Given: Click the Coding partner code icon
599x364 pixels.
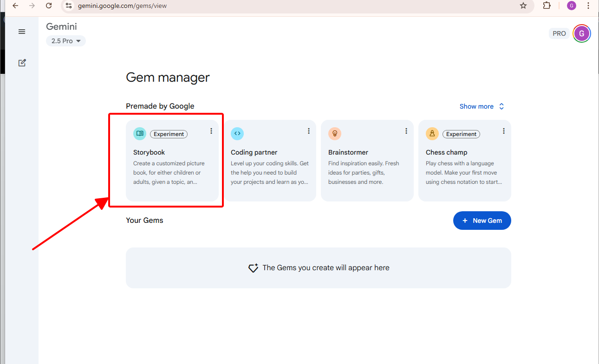Looking at the screenshot, I should (x=237, y=134).
